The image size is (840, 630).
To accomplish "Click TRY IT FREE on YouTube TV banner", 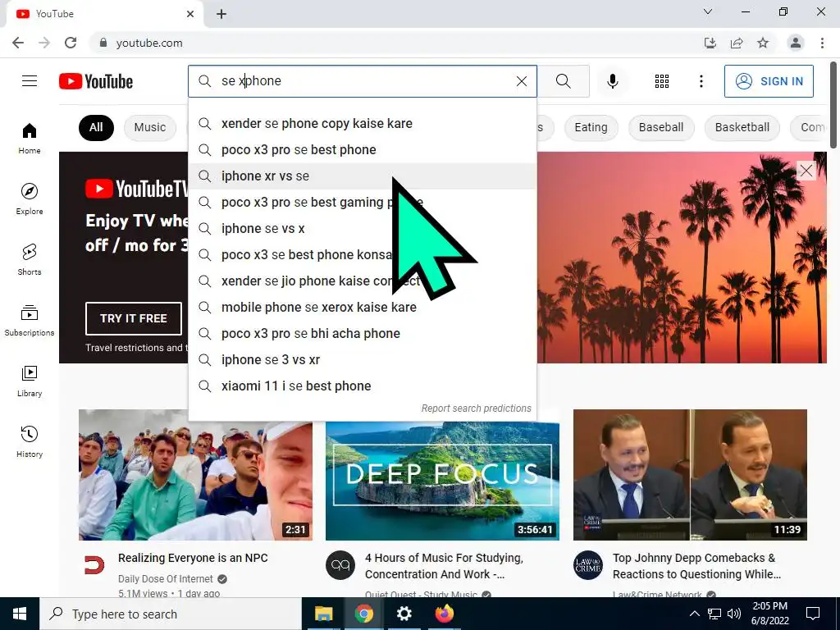I will (x=134, y=318).
